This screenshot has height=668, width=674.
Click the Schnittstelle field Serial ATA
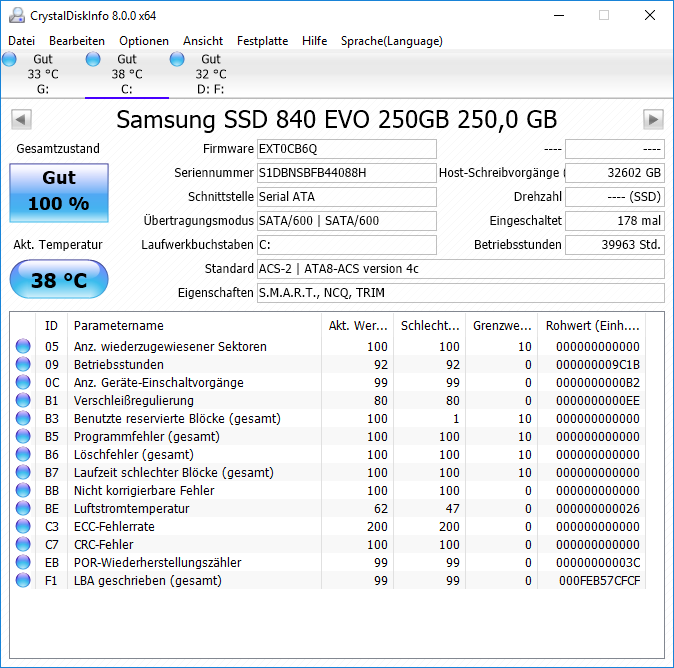click(x=346, y=197)
